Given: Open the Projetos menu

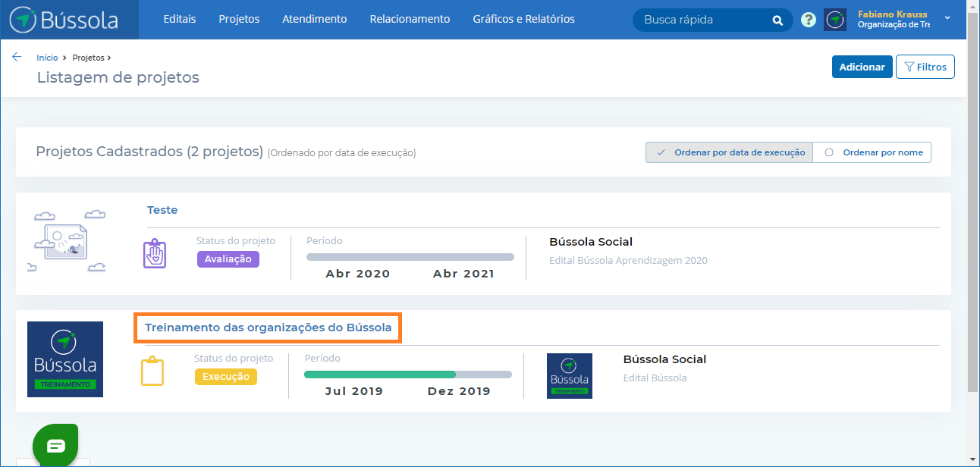Looking at the screenshot, I should point(239,19).
